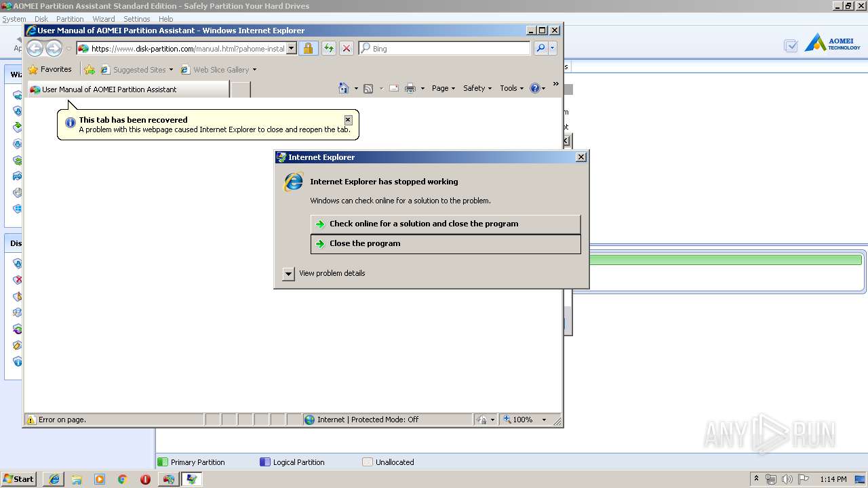Click the Action Center flag tray icon
Viewport: 868px width, 488px height.
[802, 479]
